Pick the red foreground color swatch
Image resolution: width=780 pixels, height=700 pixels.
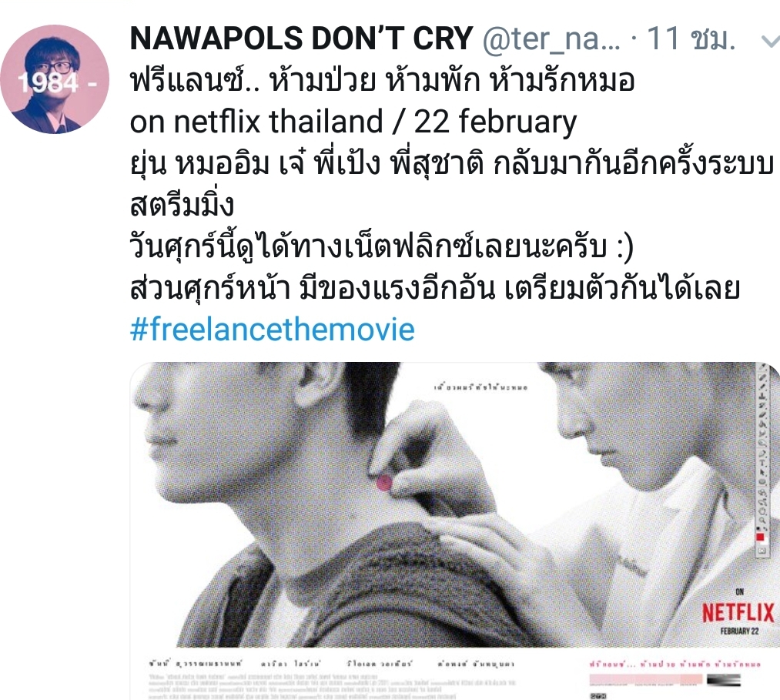tap(760, 537)
